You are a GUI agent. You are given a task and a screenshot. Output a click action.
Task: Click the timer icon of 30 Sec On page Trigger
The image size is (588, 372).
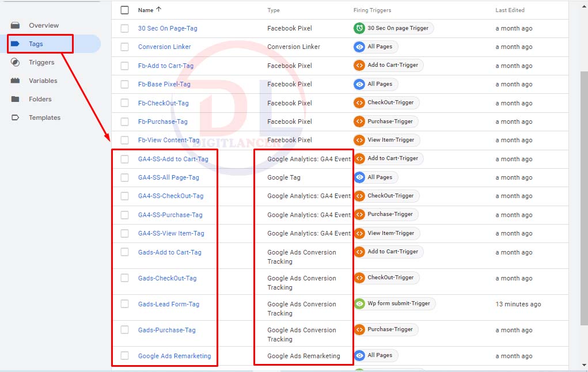pos(359,28)
